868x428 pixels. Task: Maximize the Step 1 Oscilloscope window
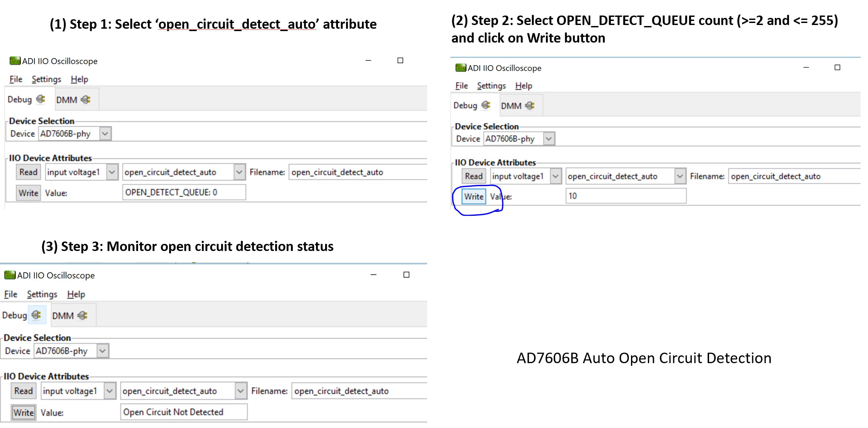click(400, 60)
